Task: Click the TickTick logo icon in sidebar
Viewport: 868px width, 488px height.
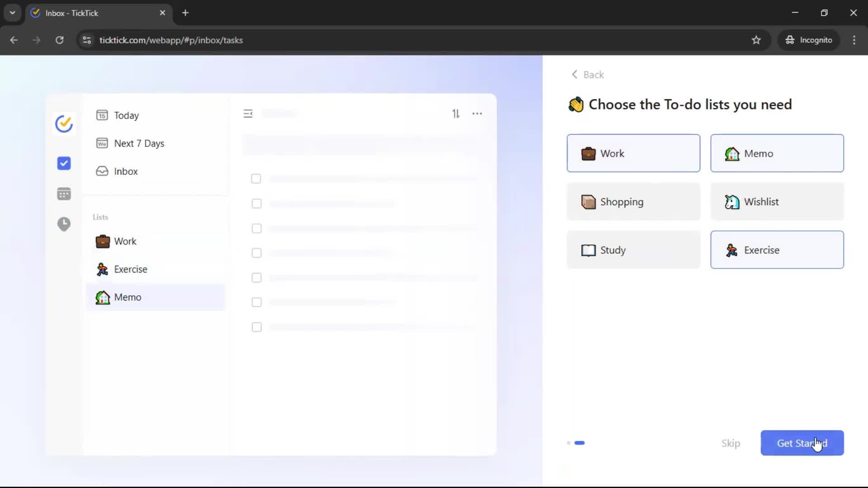Action: pos(64,123)
